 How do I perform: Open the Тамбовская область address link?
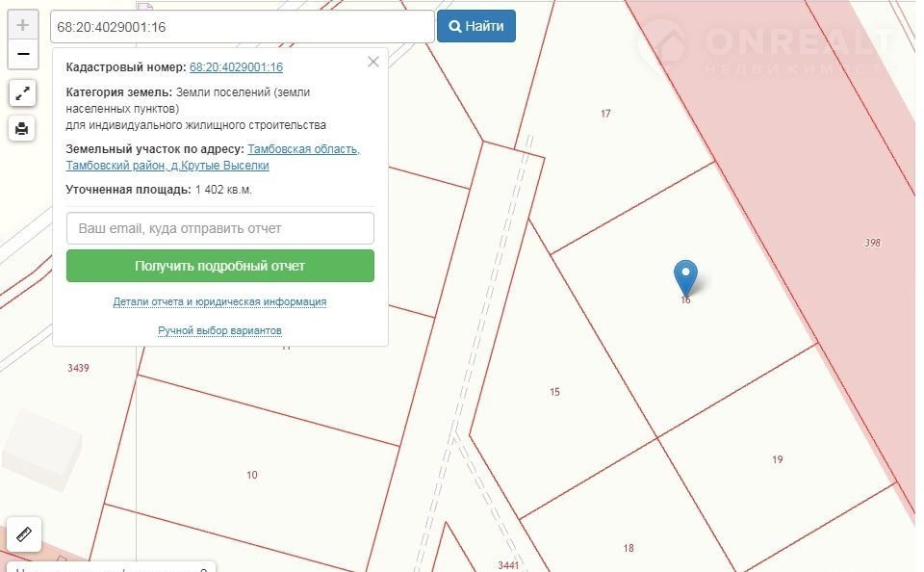pyautogui.click(x=303, y=149)
